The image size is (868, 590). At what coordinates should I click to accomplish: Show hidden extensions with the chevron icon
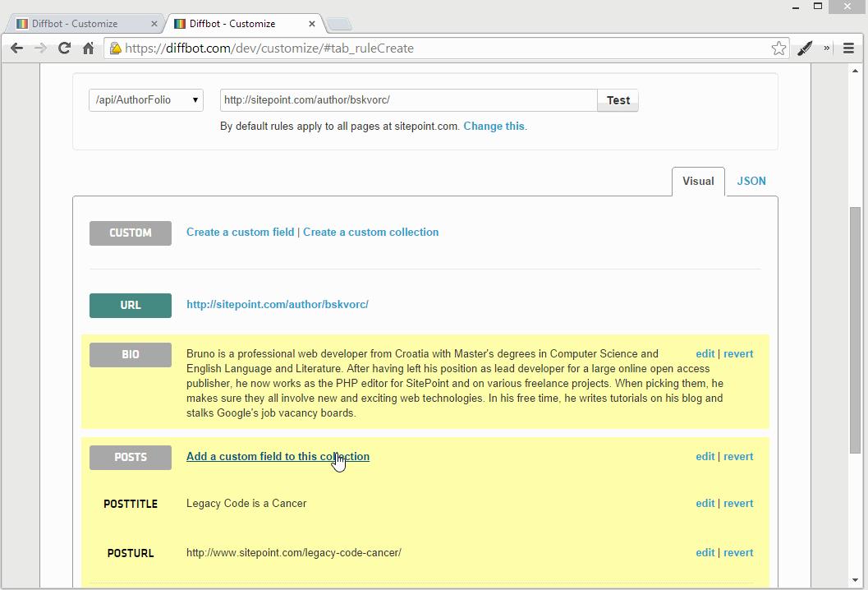tap(827, 48)
